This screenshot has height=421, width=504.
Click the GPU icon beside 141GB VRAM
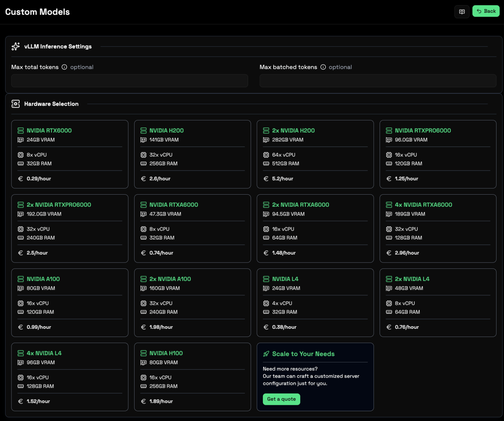[143, 140]
